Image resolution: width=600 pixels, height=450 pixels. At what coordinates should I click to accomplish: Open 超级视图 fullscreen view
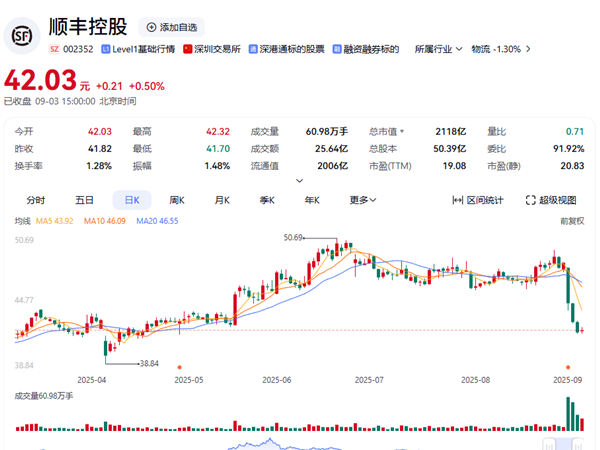tap(551, 200)
